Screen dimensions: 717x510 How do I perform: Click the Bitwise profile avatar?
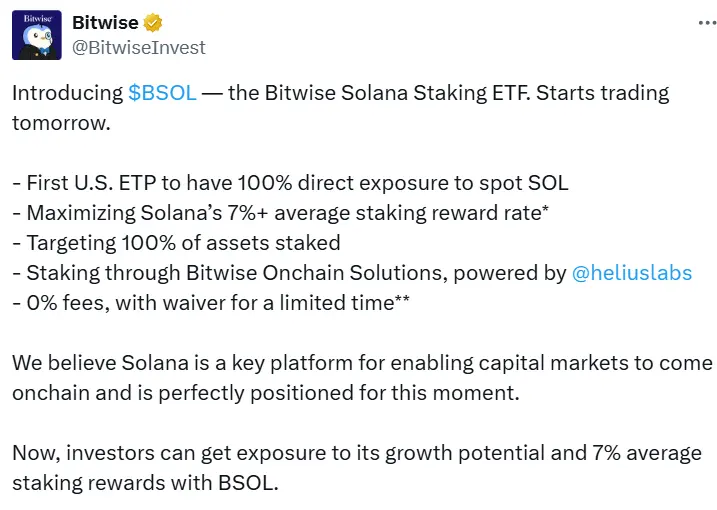coord(37,35)
